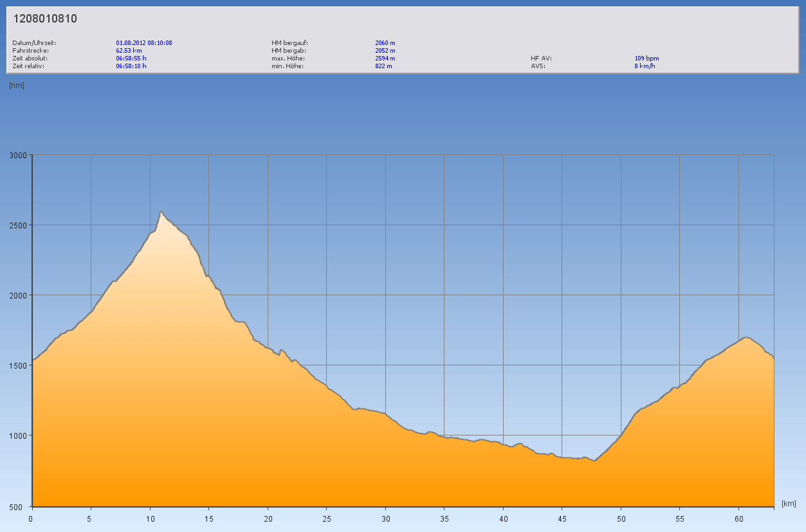Click the Datum/Uhrzeit label
The width and height of the screenshot is (806, 532).
34,43
